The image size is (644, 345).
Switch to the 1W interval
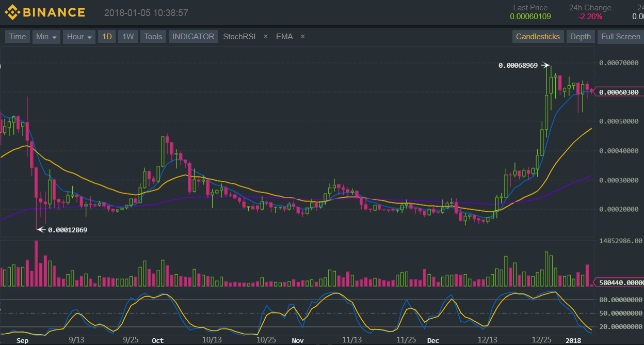point(127,37)
